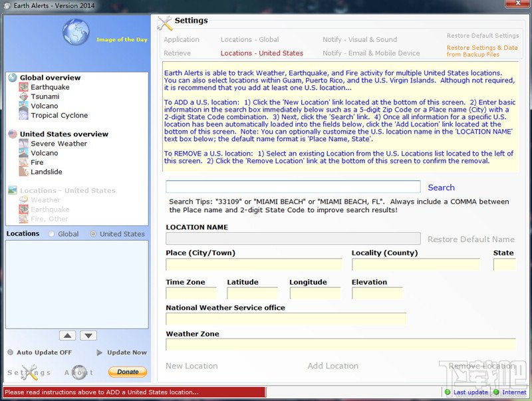
Task: Open the Application settings tab
Action: click(x=182, y=40)
